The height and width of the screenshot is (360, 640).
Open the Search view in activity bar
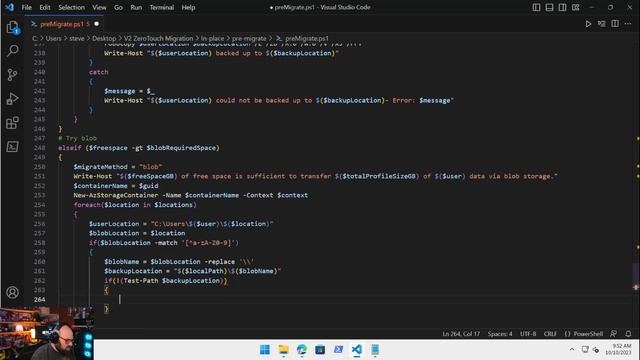click(x=13, y=51)
